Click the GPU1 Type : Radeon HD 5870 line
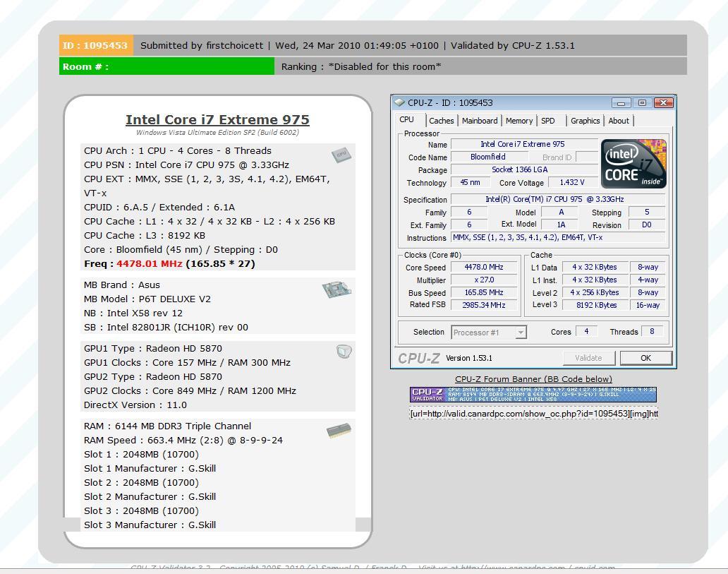 (153, 348)
